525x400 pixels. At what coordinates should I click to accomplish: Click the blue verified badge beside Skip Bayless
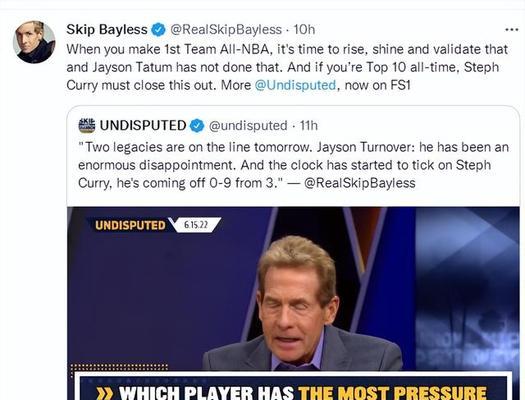coord(158,30)
